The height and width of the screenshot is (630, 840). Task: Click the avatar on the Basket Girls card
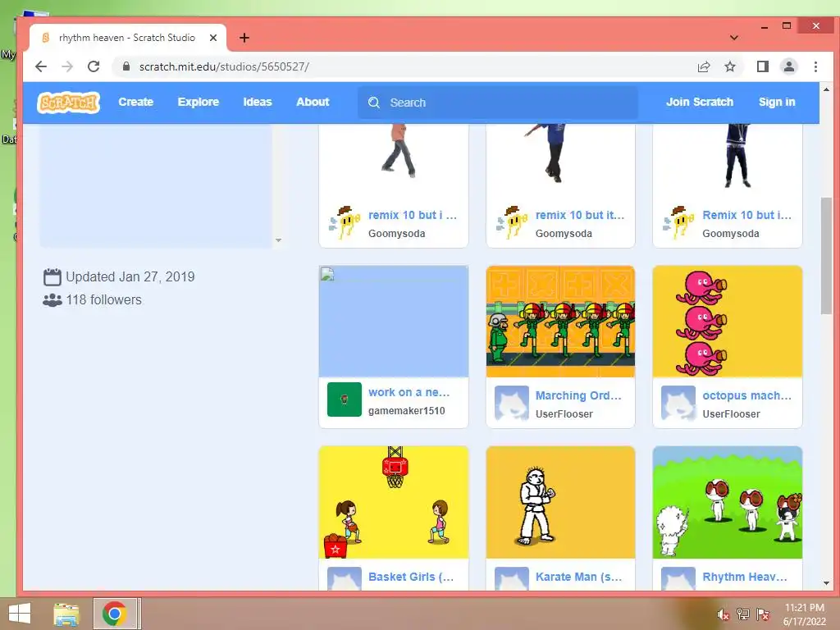pos(345,578)
